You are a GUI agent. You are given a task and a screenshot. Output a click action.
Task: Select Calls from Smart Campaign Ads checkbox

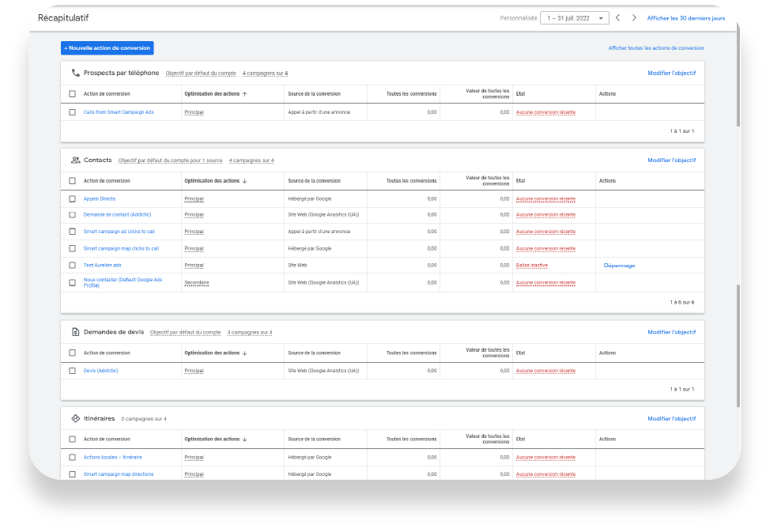click(x=72, y=112)
